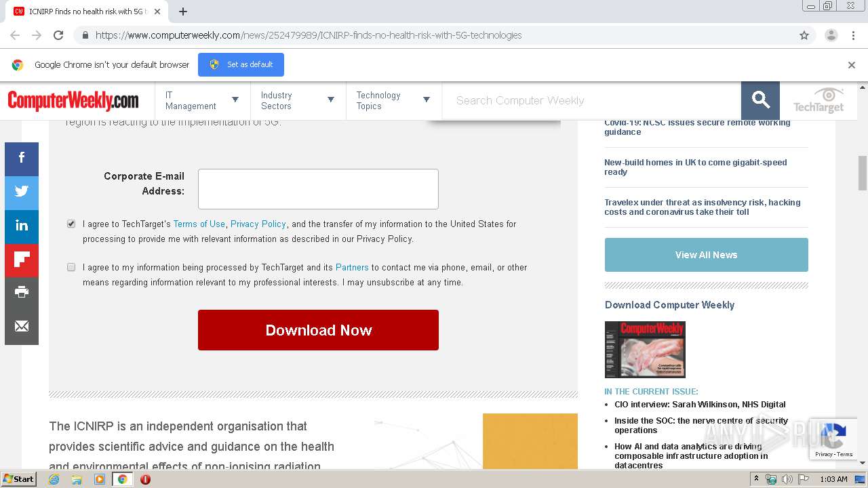Click the Download Now button
This screenshot has width=868, height=488.
(318, 330)
